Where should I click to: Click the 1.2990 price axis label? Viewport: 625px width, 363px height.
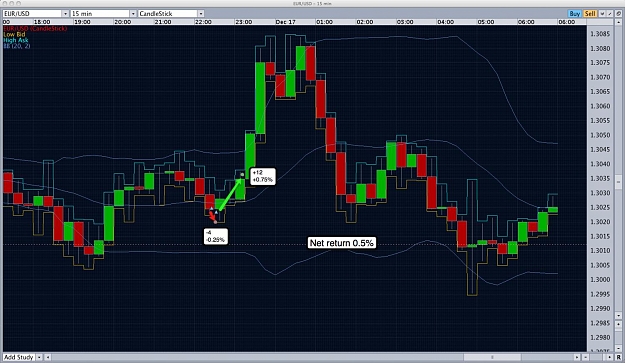click(600, 308)
